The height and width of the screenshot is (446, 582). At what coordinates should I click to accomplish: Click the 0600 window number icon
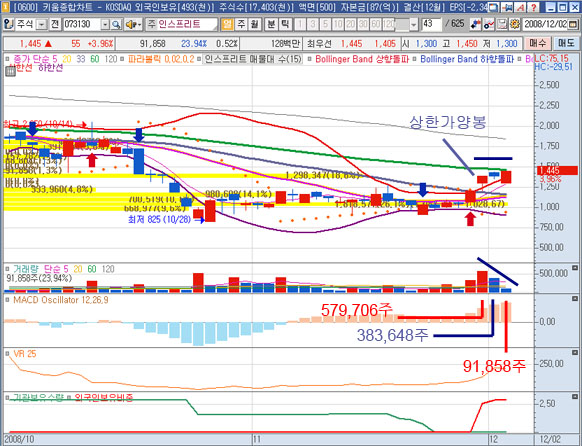click(5, 7)
